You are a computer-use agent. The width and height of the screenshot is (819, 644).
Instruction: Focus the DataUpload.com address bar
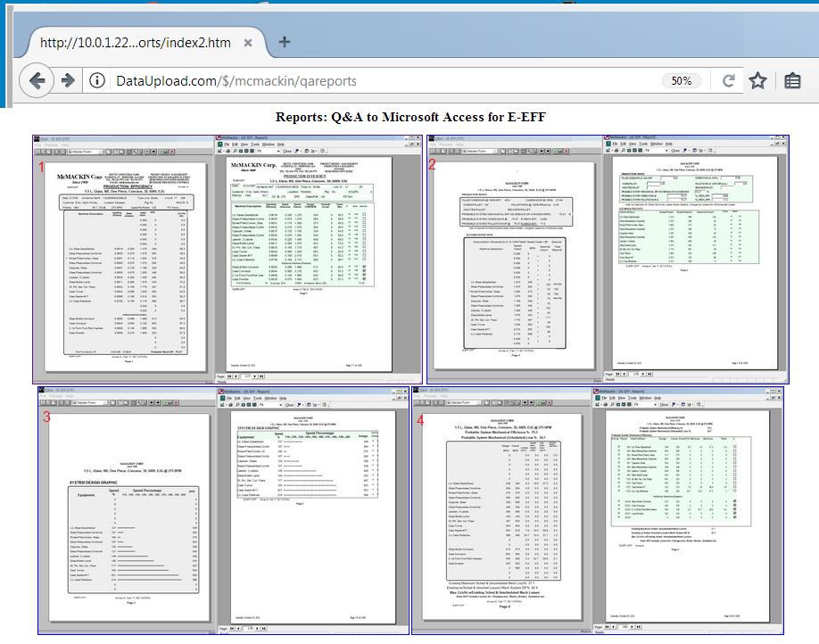(x=357, y=81)
